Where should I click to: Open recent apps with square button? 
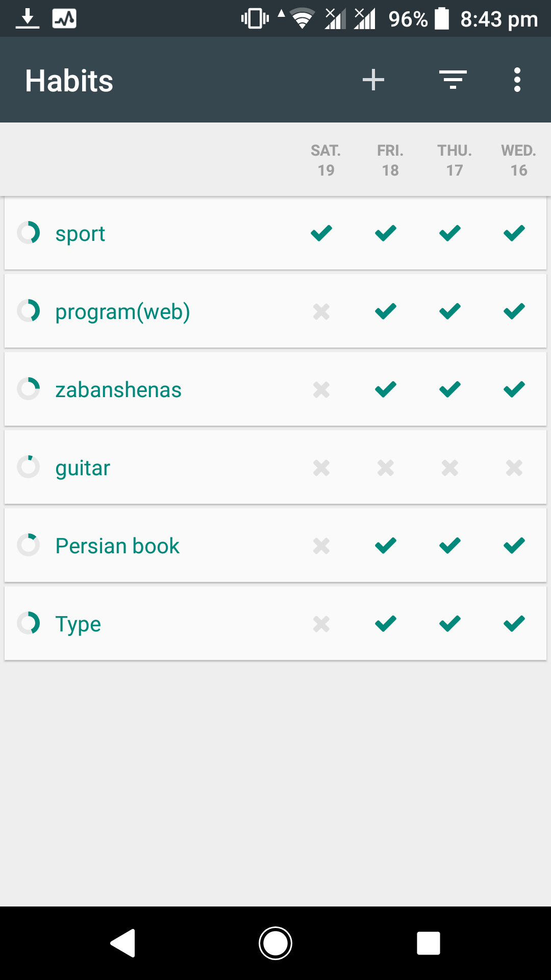(429, 943)
